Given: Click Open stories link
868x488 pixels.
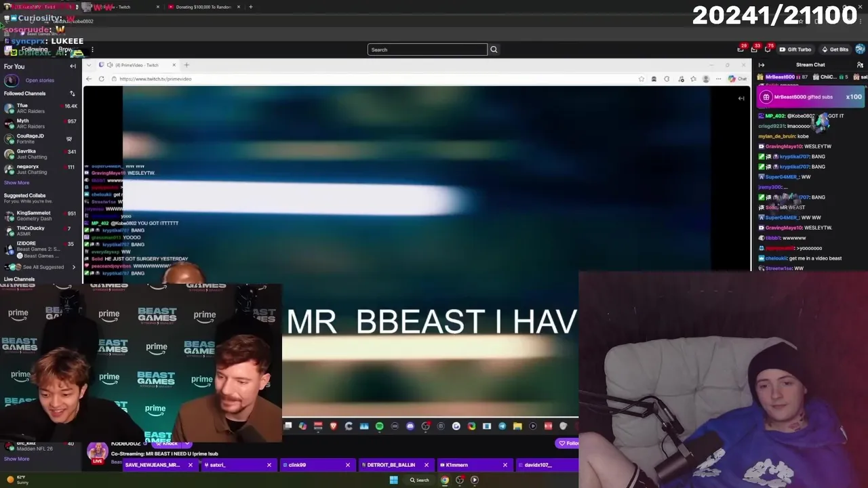Looking at the screenshot, I should coord(39,81).
